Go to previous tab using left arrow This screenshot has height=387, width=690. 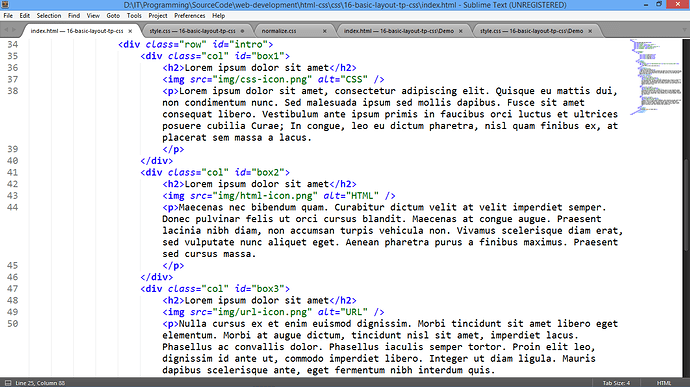click(x=6, y=30)
